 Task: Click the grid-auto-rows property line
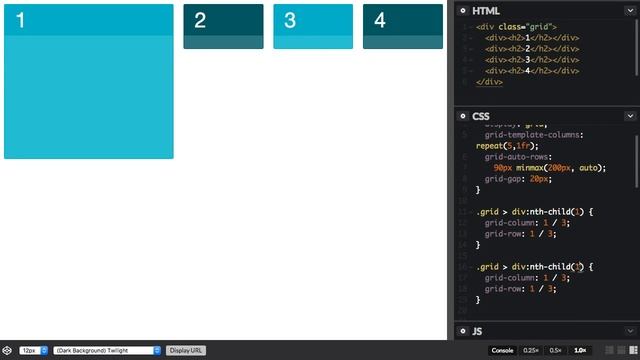(518, 157)
